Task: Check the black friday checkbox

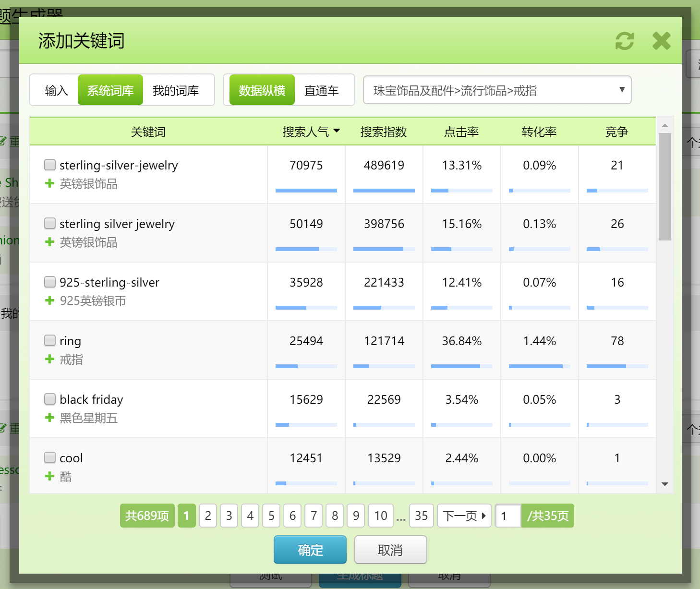Action: [50, 399]
